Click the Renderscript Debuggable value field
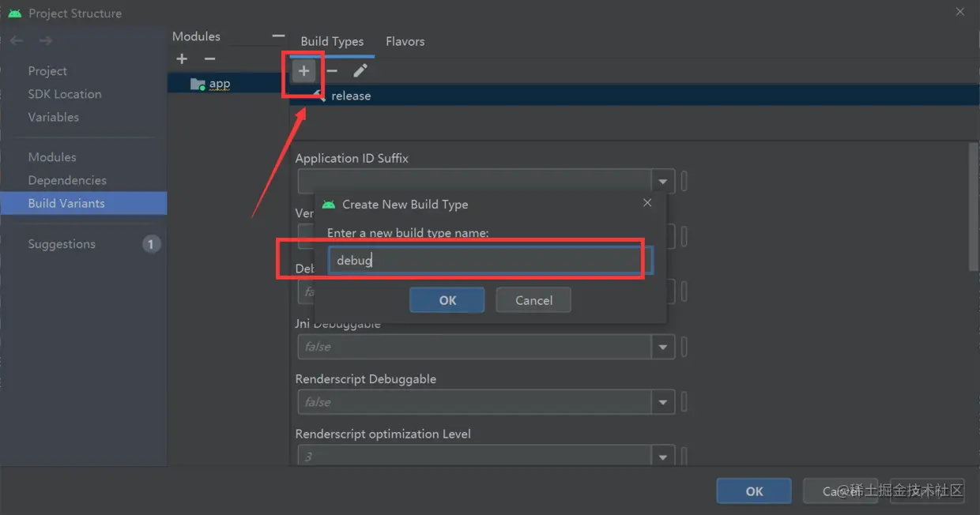980x515 pixels. click(x=475, y=402)
